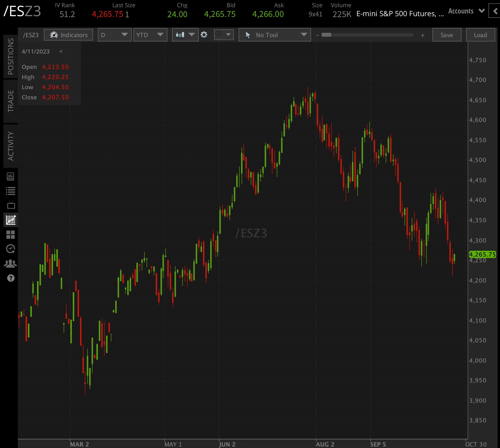
Task: Click the zoom slider handle
Action: [x=326, y=35]
